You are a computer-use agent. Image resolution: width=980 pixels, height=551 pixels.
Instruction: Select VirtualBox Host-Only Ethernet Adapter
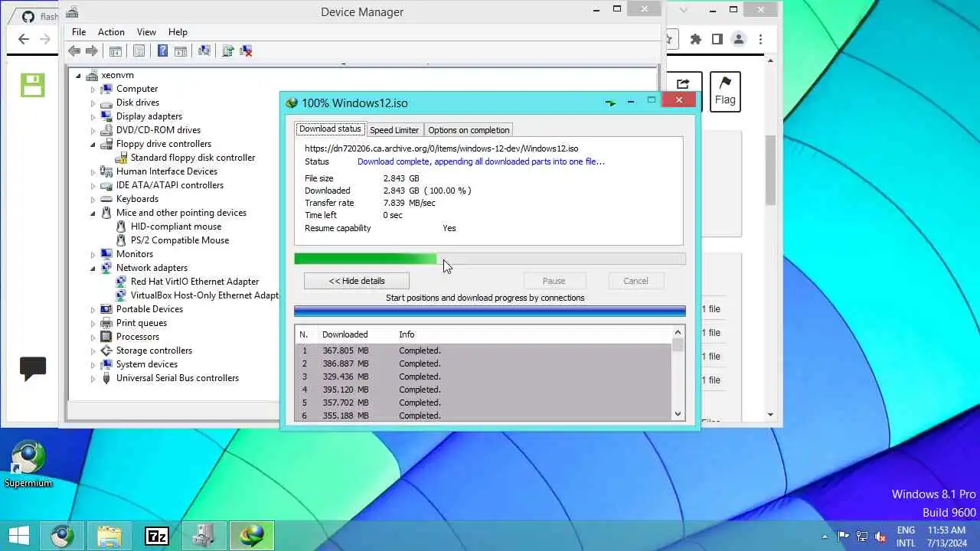[x=204, y=295]
